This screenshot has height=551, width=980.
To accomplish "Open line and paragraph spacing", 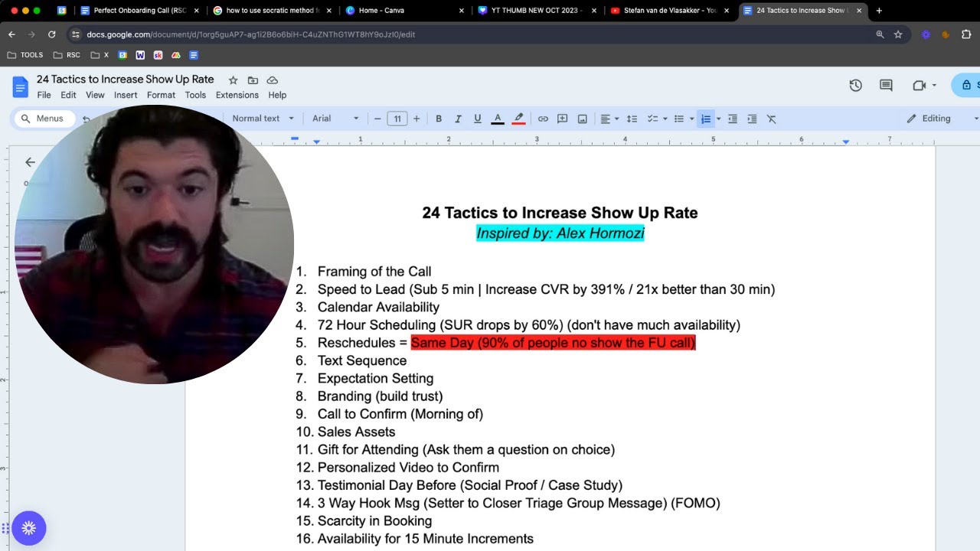I will point(632,119).
